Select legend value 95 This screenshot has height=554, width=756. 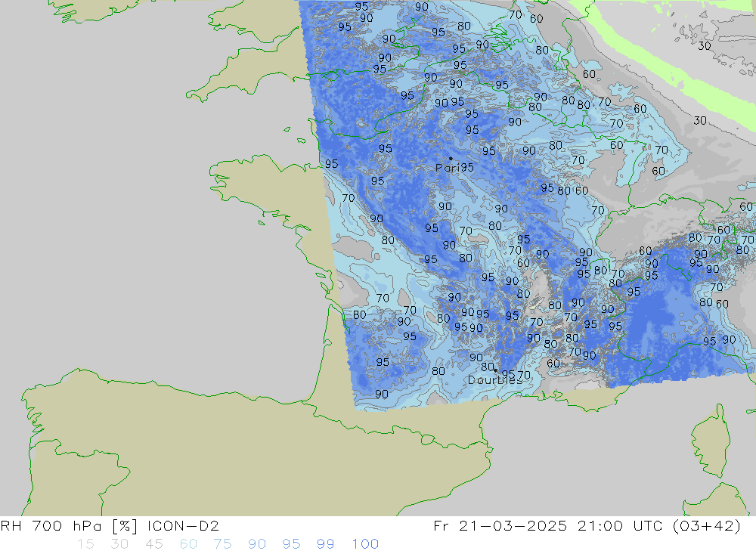291,544
